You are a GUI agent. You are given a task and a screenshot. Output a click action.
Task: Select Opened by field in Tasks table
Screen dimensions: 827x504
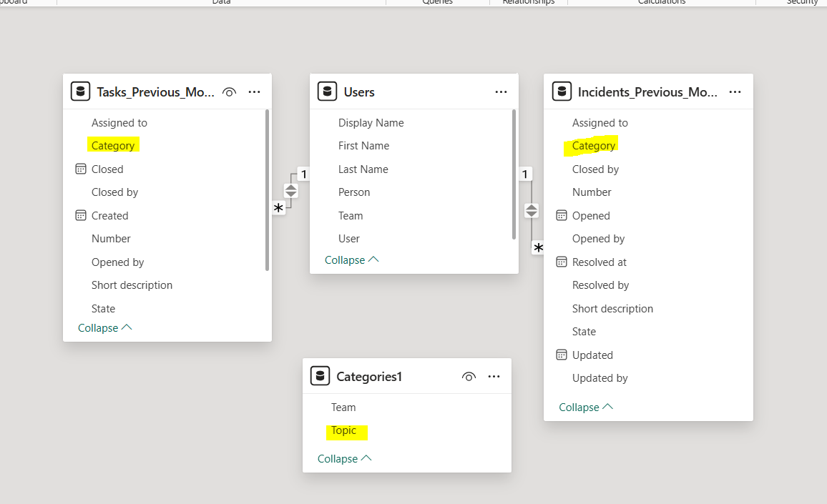117,262
